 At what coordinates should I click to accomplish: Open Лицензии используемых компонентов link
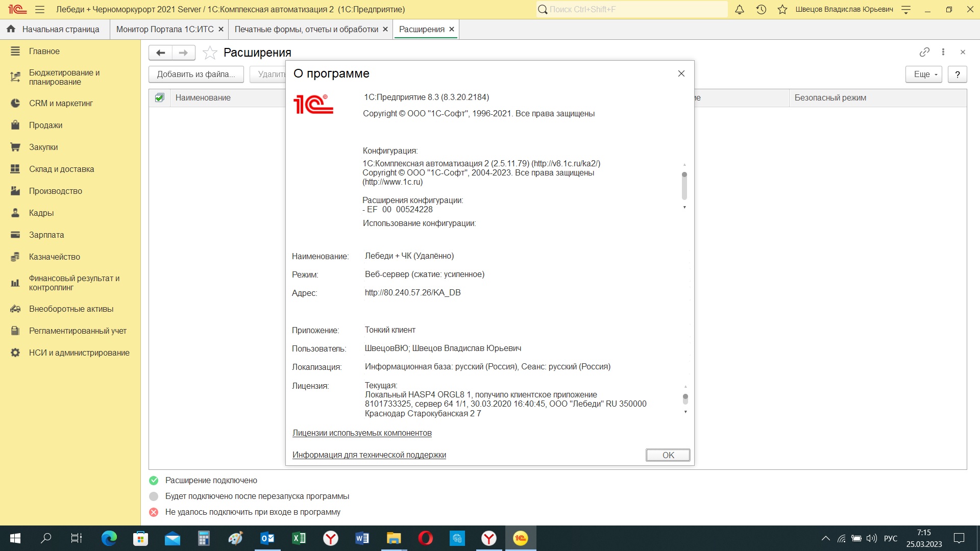(362, 433)
